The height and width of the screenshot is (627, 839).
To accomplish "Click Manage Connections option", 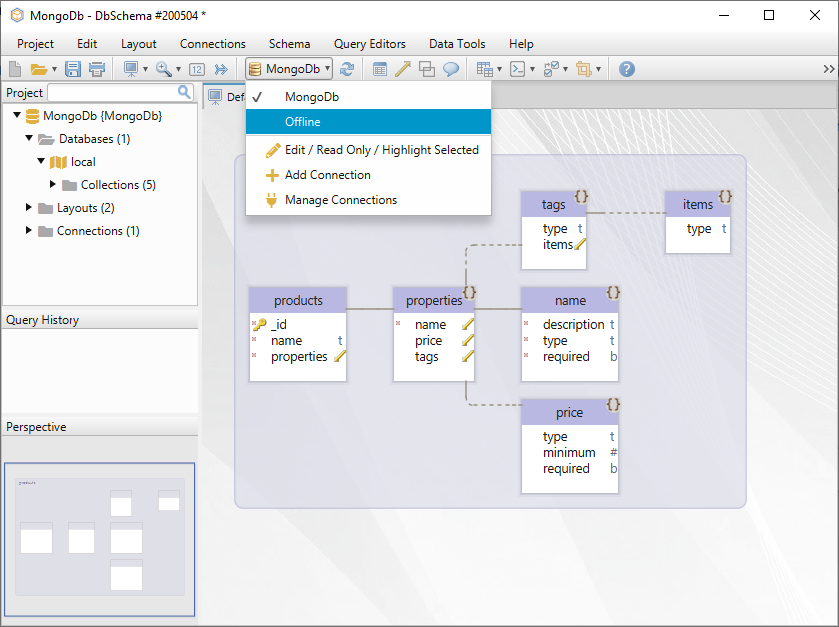I will (340, 200).
